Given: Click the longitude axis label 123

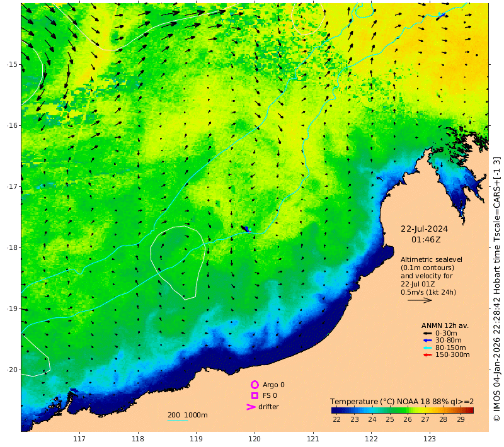Looking at the screenshot, I should pos(430,439).
